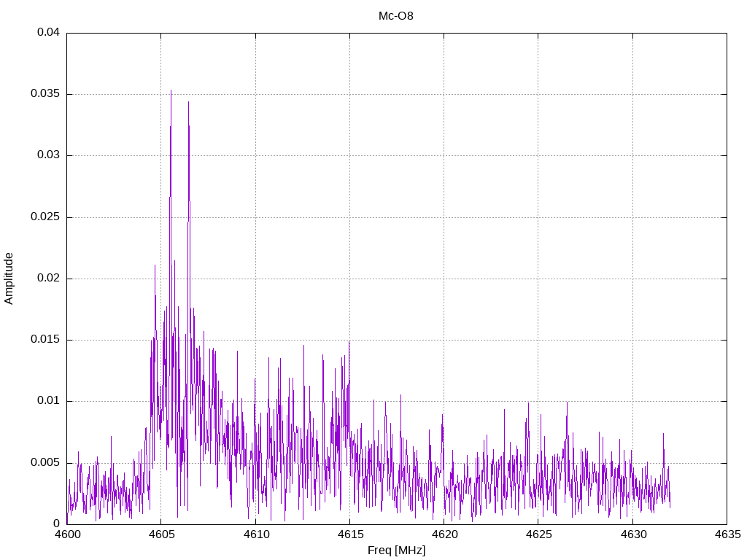Select the Amplitude y-axis label

coord(9,278)
